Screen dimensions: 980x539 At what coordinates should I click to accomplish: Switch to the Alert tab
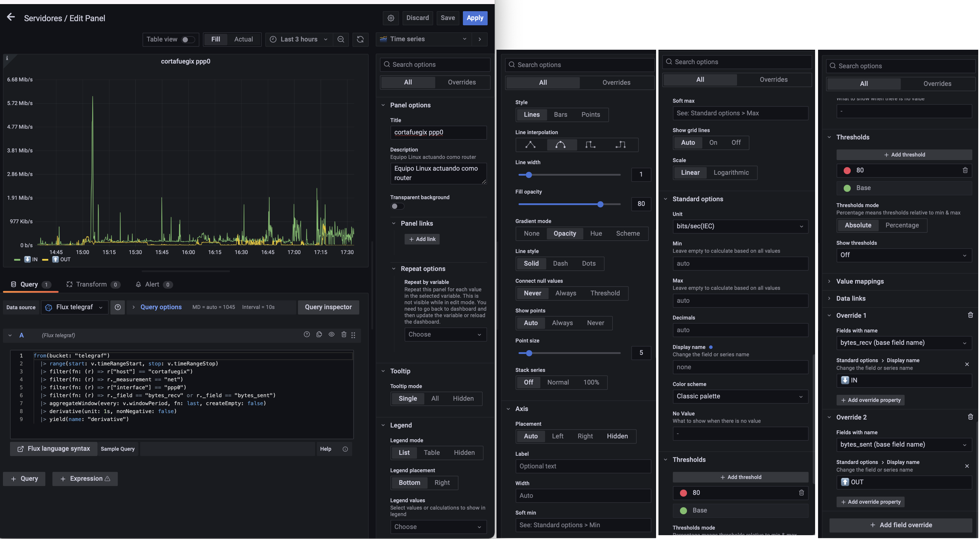pyautogui.click(x=154, y=284)
